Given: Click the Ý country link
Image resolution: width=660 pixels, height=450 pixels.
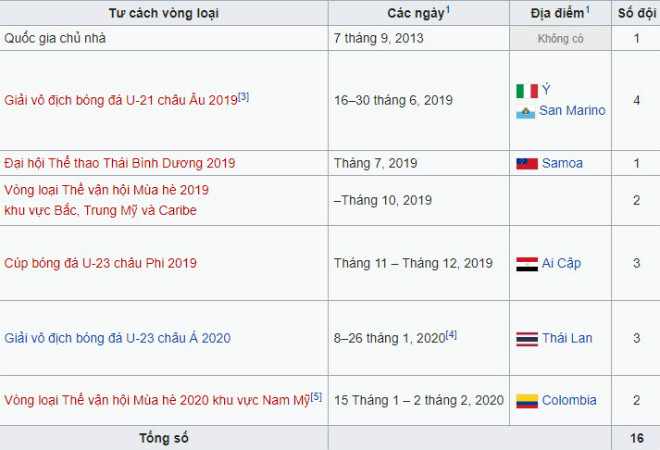Looking at the screenshot, I should coord(545,91).
